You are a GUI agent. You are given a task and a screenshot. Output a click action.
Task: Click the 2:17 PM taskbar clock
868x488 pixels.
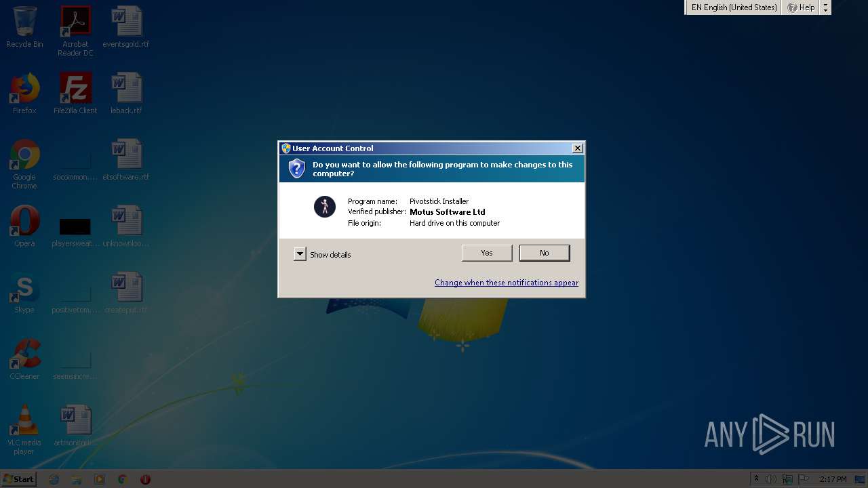pos(833,479)
